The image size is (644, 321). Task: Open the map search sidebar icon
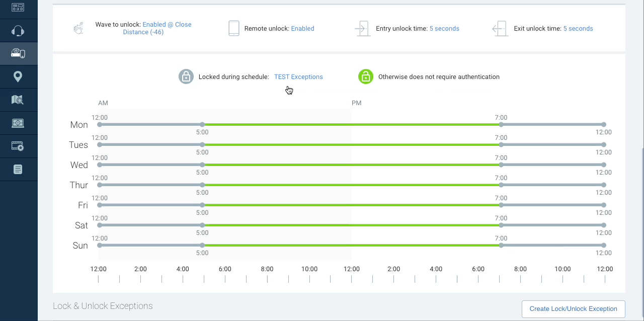[x=18, y=100]
